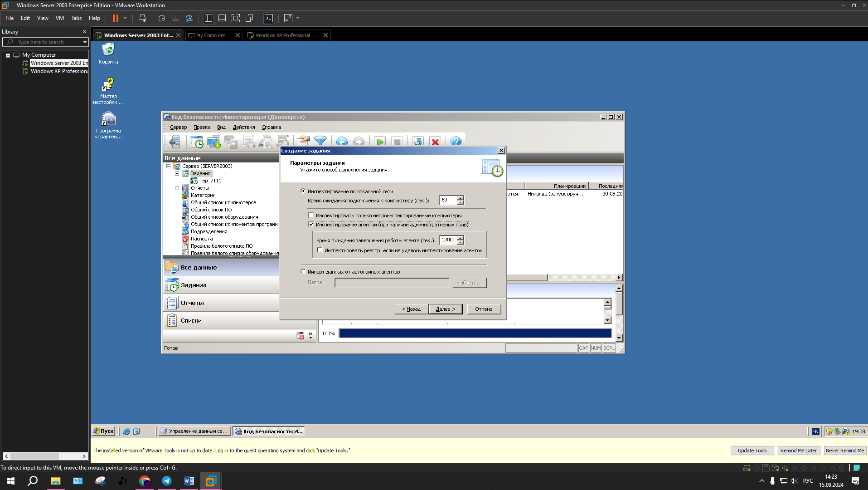The image size is (868, 490).
Task: Click the Never Remind Me button
Action: pyautogui.click(x=844, y=451)
